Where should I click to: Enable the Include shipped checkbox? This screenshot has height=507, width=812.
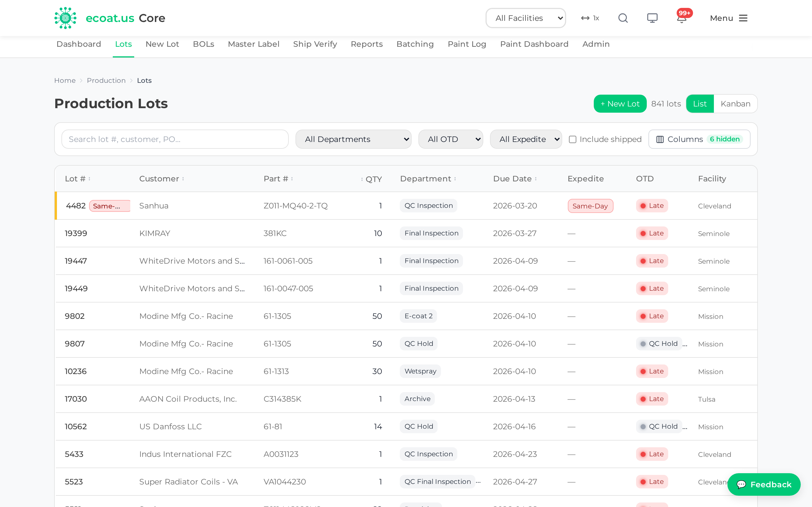tap(572, 139)
